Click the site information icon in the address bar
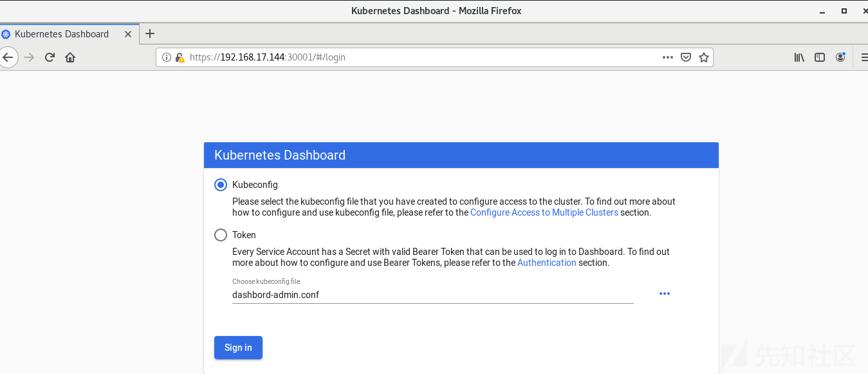 pos(167,57)
